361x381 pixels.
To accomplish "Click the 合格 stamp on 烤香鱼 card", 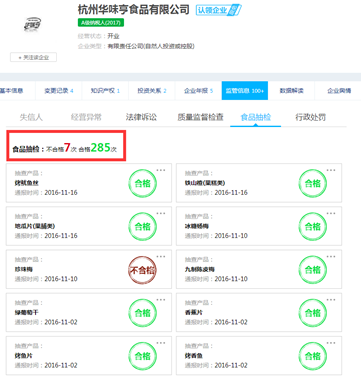I will [x=313, y=356].
